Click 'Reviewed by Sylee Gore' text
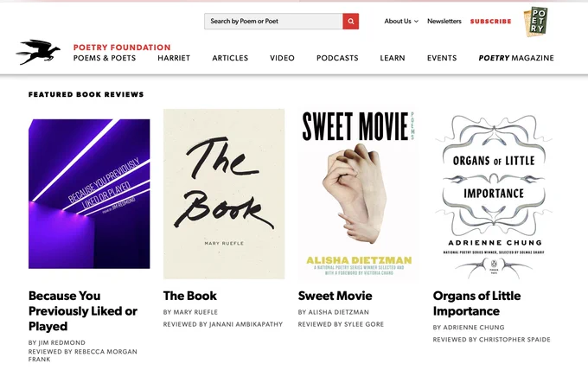Image resolution: width=588 pixels, height=370 pixels. coord(341,324)
